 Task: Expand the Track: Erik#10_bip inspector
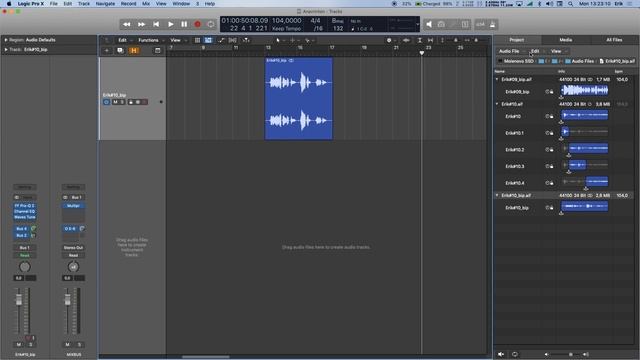[6, 49]
